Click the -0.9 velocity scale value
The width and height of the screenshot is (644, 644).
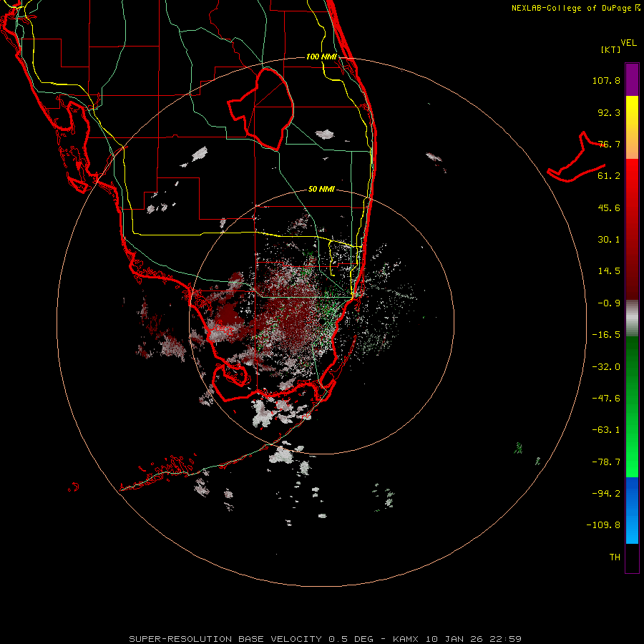pyautogui.click(x=609, y=303)
